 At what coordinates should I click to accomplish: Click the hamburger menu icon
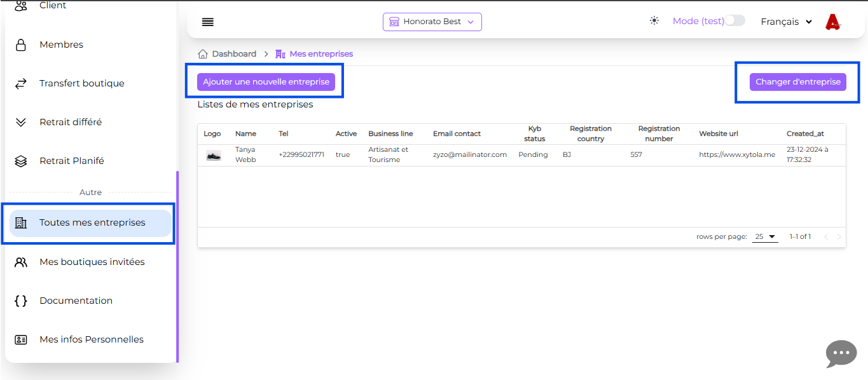click(207, 22)
